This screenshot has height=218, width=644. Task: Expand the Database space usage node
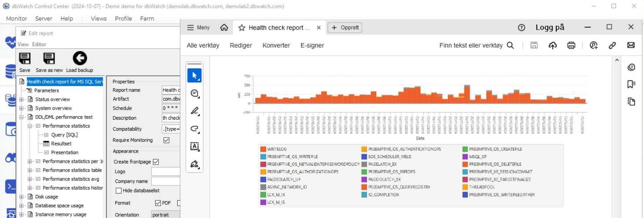coord(22,206)
